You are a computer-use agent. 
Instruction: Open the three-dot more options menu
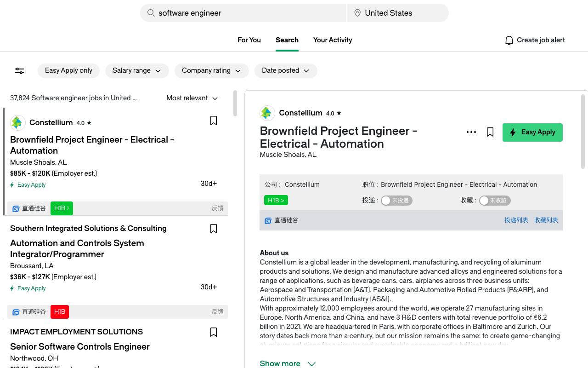pos(471,132)
